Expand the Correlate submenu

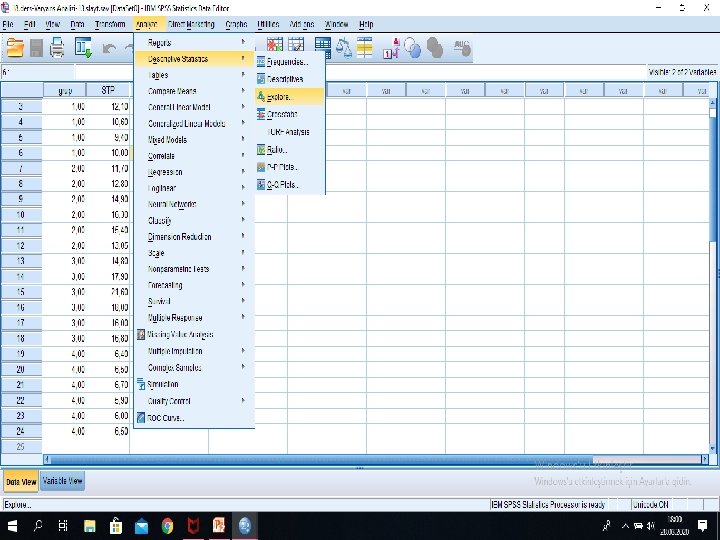pos(194,156)
